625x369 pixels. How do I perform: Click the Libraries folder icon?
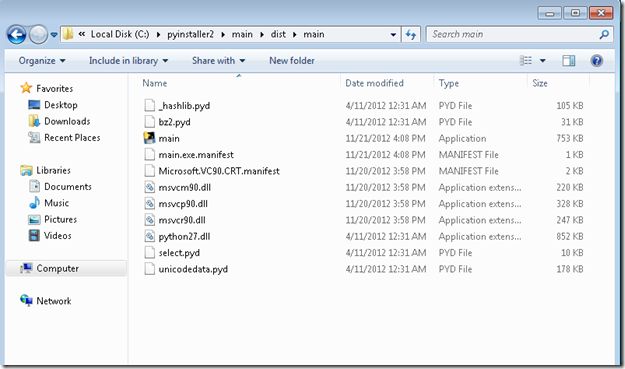pos(26,170)
